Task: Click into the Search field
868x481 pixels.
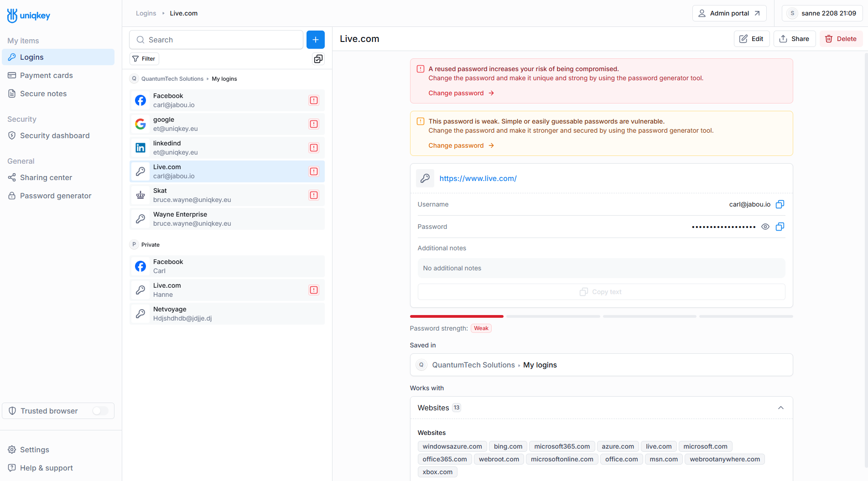Action: pyautogui.click(x=216, y=40)
